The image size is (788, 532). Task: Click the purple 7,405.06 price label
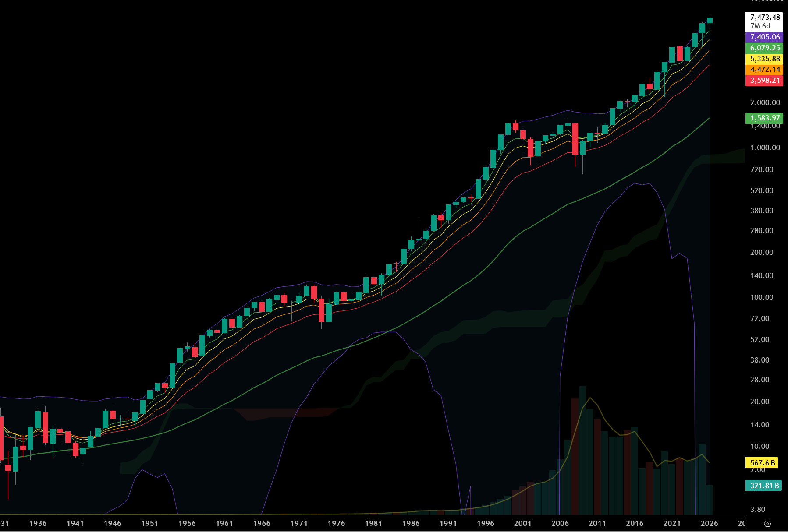coord(764,37)
